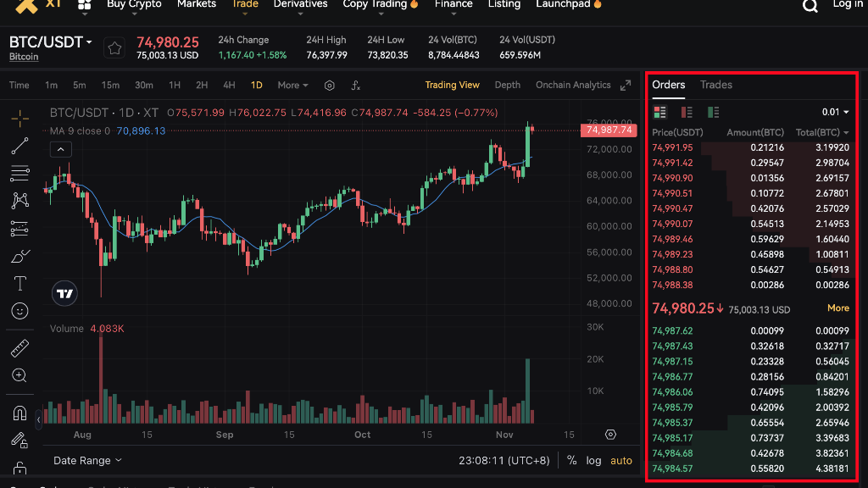Switch to the Trades tab

tap(715, 85)
